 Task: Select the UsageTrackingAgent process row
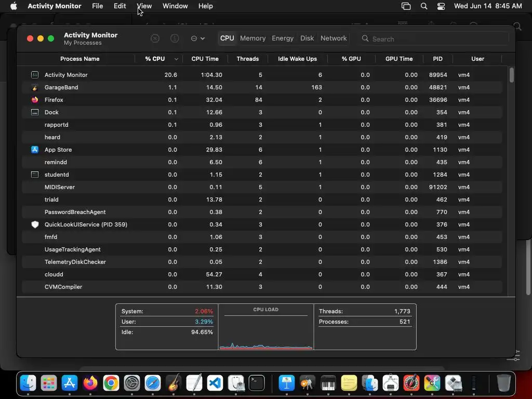[x=262, y=249]
